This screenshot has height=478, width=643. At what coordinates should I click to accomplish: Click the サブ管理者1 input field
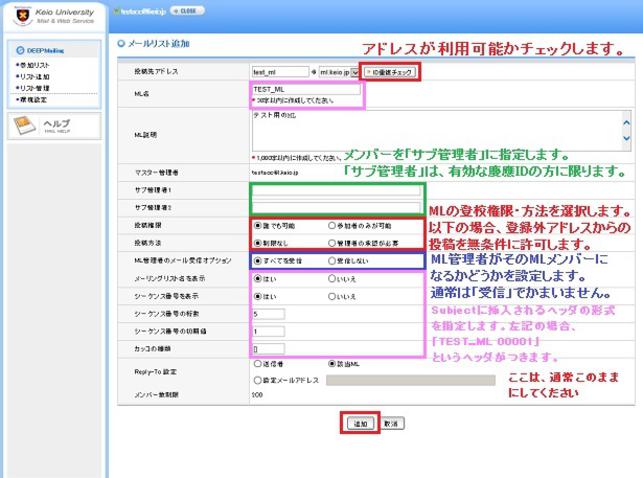point(335,190)
